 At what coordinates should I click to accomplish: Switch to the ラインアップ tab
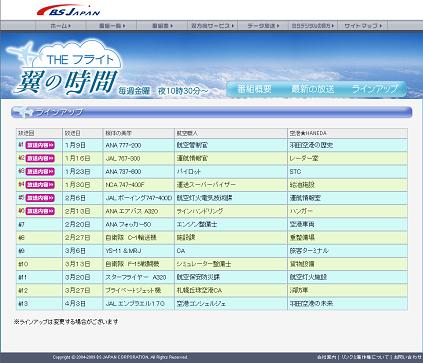375,89
